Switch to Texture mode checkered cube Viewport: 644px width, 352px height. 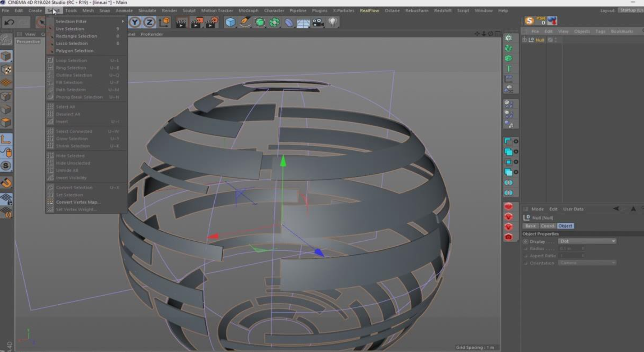[x=6, y=70]
